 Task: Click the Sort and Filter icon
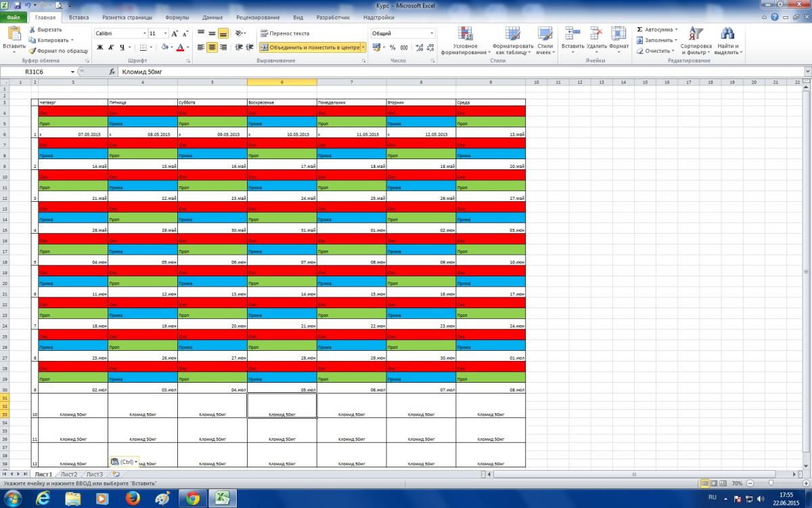(695, 41)
